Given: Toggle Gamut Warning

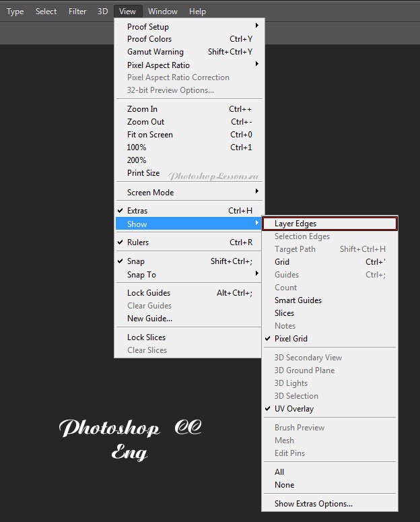Looking at the screenshot, I should tap(189, 52).
